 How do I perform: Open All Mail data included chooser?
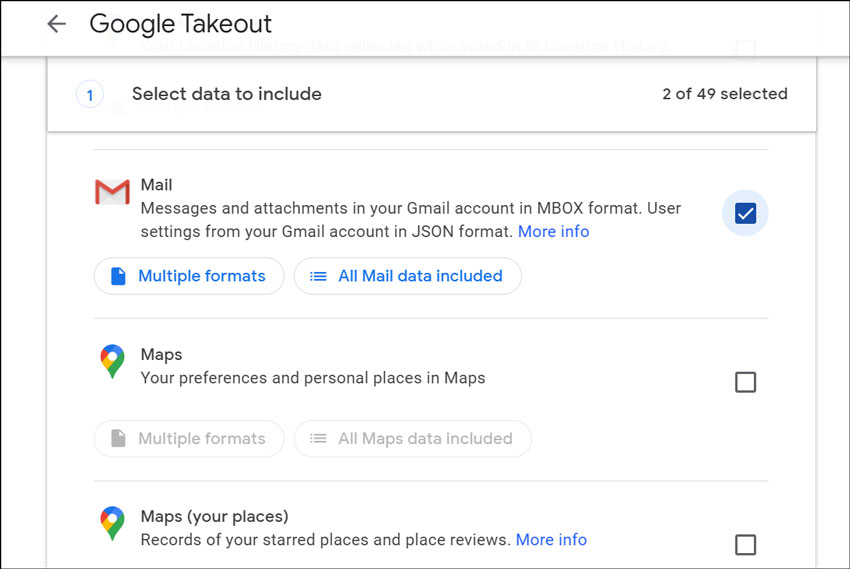(407, 276)
